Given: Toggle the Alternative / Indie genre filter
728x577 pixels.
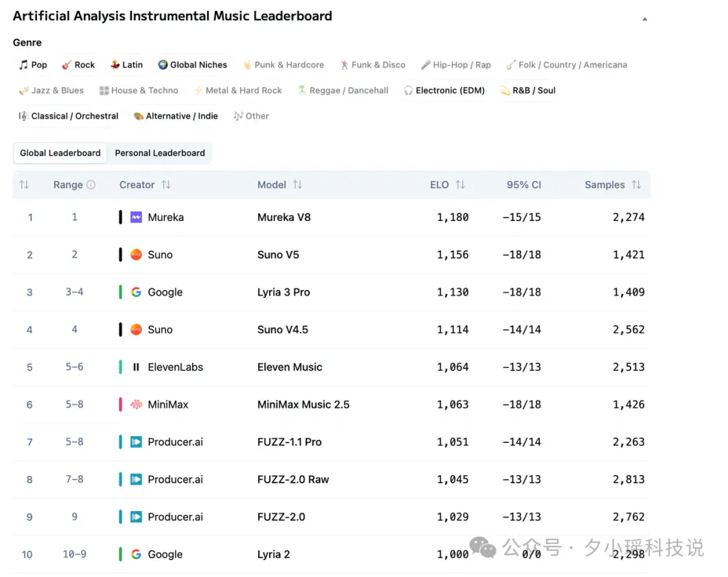Looking at the screenshot, I should point(175,116).
